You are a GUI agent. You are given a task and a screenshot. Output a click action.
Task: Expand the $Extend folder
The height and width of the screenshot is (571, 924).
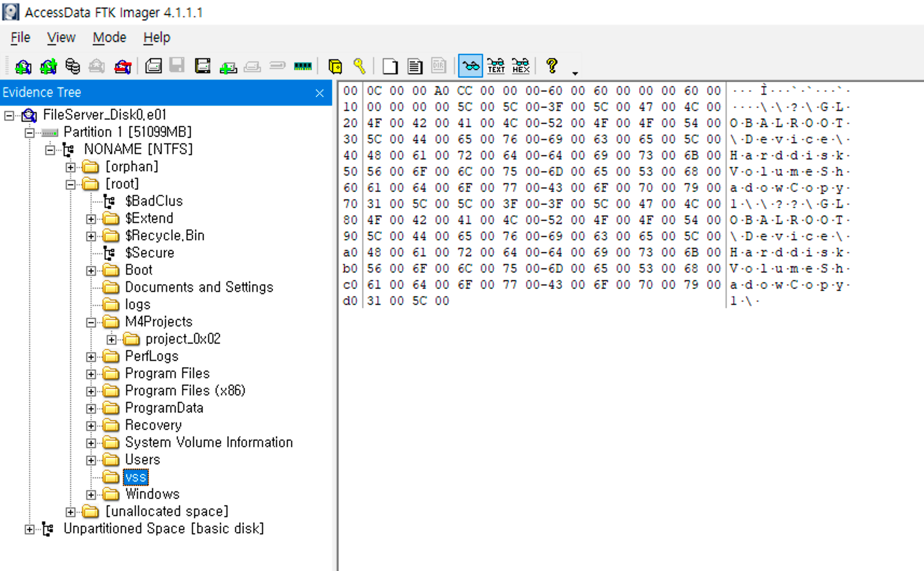[x=91, y=219]
